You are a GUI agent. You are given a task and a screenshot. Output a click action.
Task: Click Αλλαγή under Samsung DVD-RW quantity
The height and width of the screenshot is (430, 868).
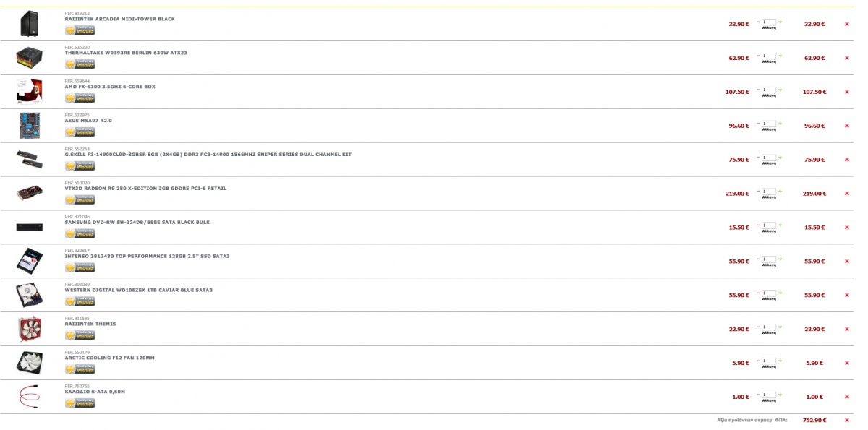(769, 231)
